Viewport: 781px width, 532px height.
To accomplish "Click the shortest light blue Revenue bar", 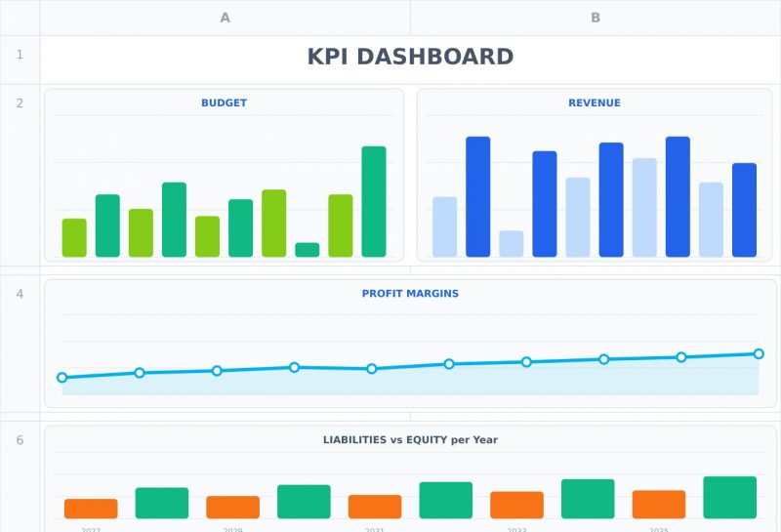I will pos(512,244).
